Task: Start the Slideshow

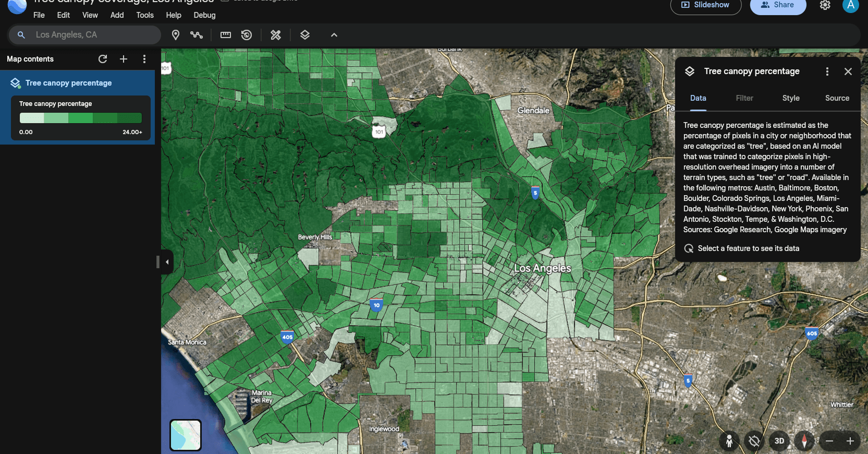Action: (x=706, y=5)
